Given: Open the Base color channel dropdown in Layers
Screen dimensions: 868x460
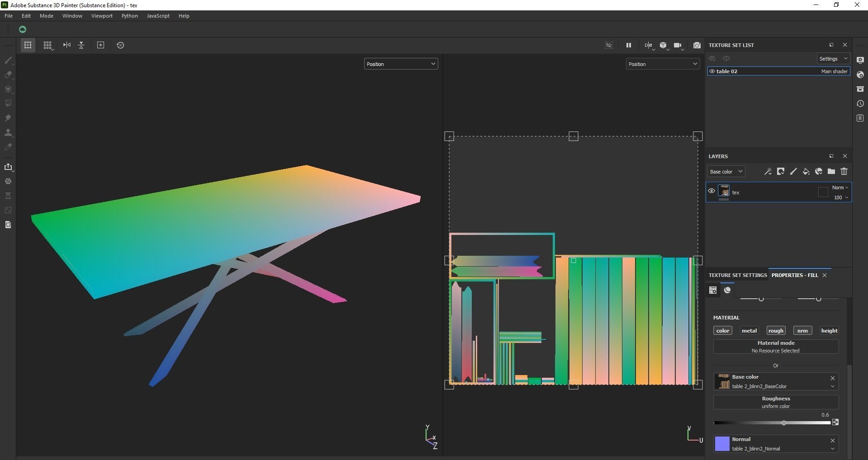Looking at the screenshot, I should [x=726, y=172].
